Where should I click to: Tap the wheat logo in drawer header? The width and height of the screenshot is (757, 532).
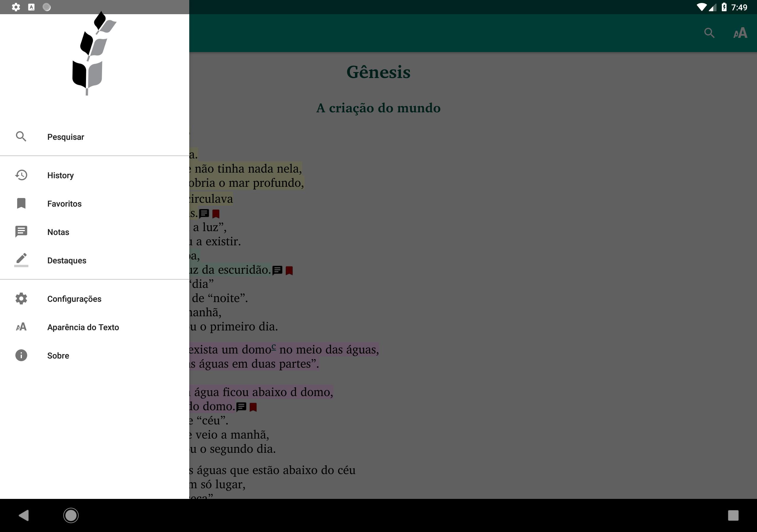(x=94, y=53)
